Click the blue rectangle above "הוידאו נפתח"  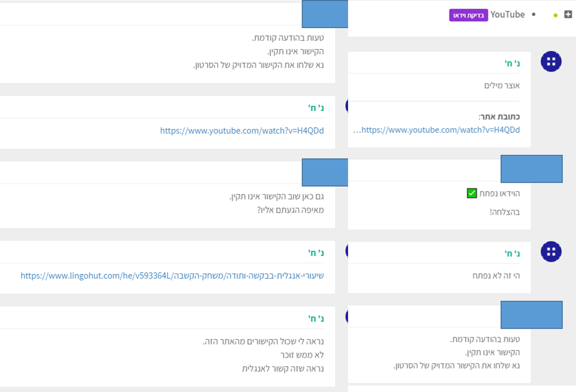[x=531, y=169]
